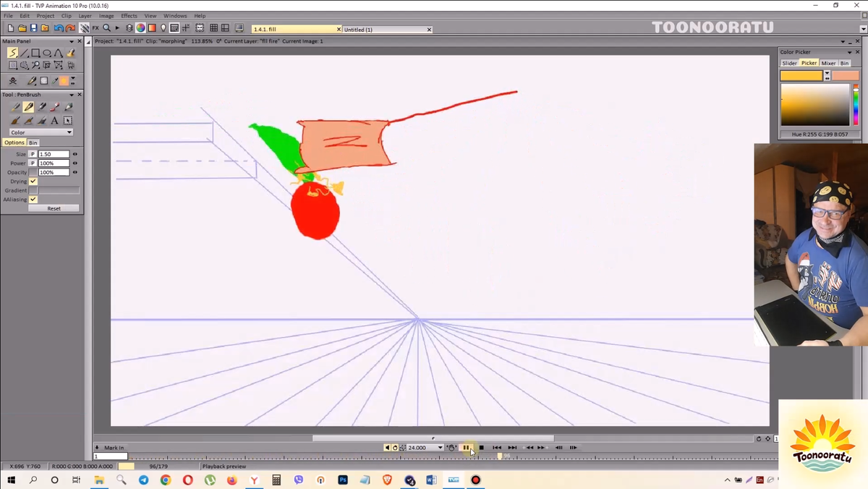
Task: Toggle the Drying checkbox
Action: (x=33, y=182)
